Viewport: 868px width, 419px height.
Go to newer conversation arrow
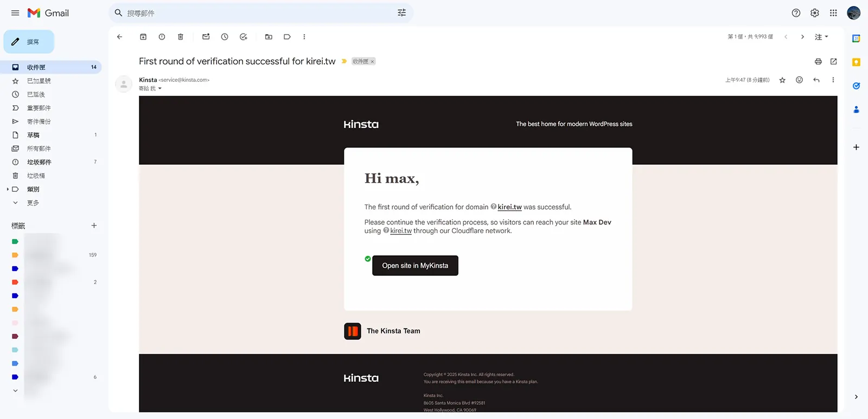click(x=786, y=37)
